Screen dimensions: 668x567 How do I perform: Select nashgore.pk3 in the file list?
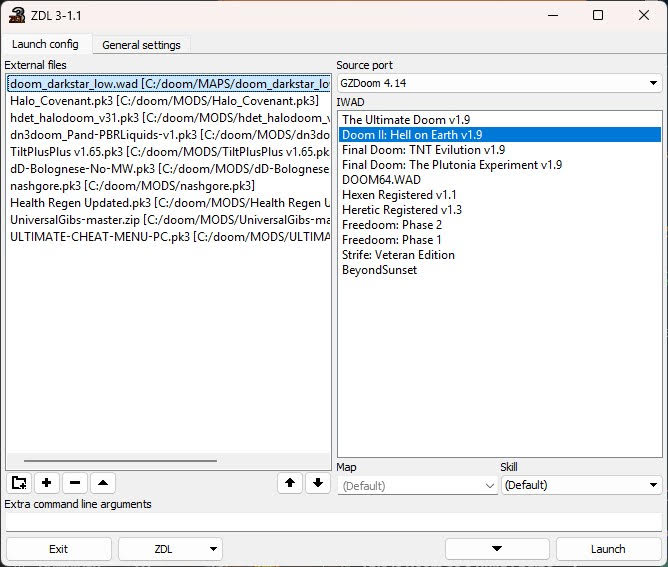tap(169, 186)
